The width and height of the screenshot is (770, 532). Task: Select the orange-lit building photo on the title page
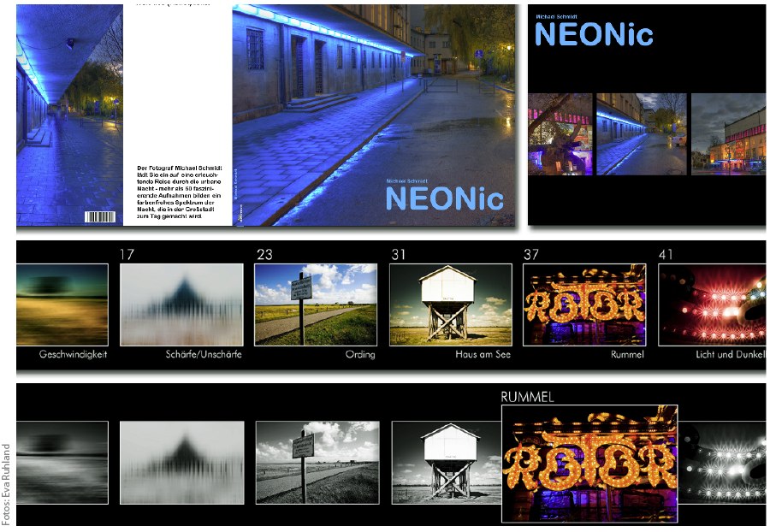(728, 134)
